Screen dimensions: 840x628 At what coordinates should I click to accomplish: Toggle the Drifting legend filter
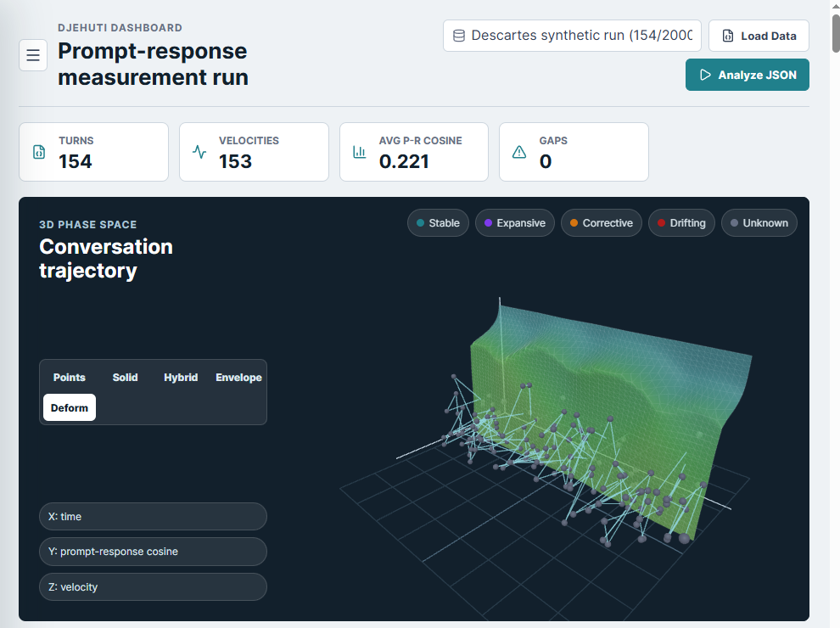pos(681,223)
